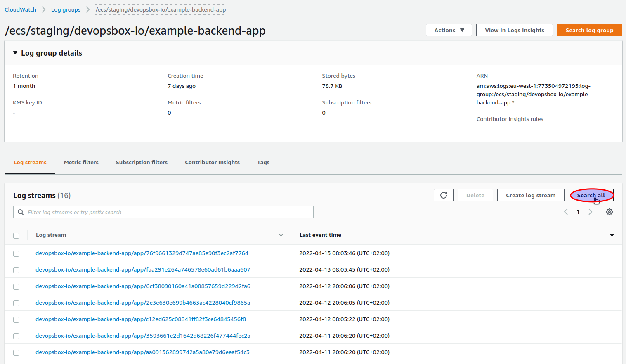Image resolution: width=626 pixels, height=364 pixels.
Task: Open the Actions dropdown
Action: [x=449, y=30]
